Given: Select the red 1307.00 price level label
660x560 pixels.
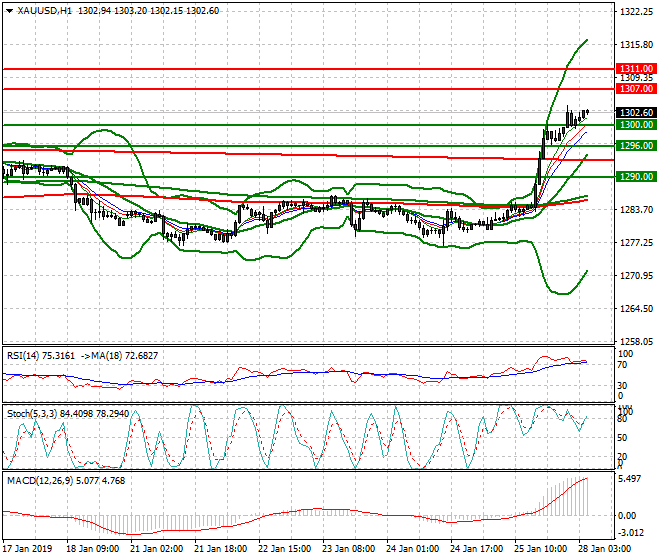Looking at the screenshot, I should [636, 89].
